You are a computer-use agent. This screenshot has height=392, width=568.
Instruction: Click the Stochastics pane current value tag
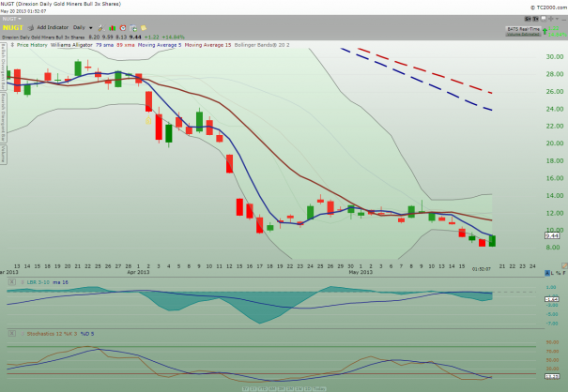pos(552,376)
